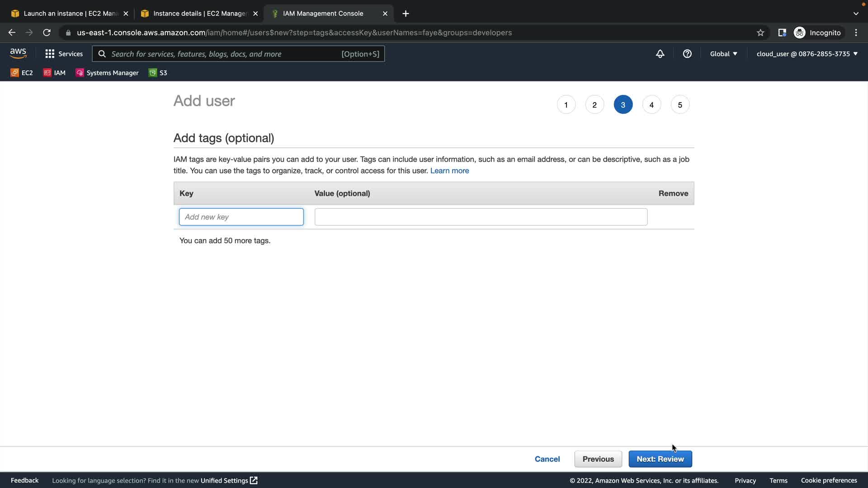The width and height of the screenshot is (868, 488).
Task: Open the AWS notifications bell
Action: pos(660,54)
